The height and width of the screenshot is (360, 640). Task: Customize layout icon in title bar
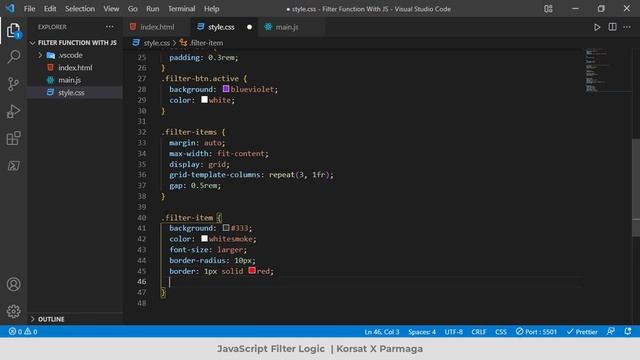(548, 9)
